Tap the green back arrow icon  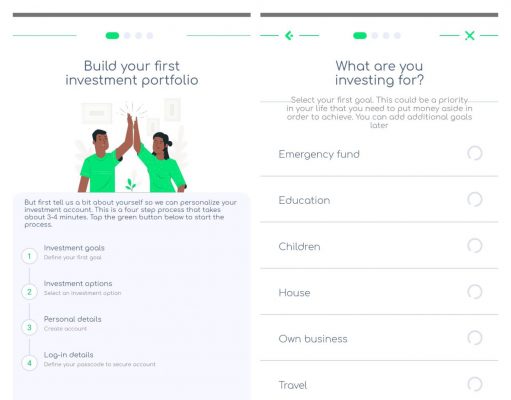pos(289,35)
